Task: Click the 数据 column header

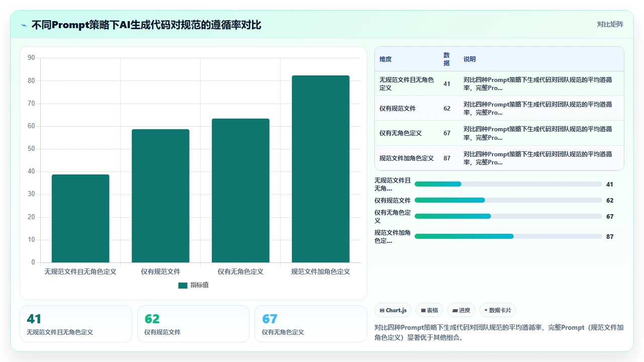Action: (x=446, y=59)
